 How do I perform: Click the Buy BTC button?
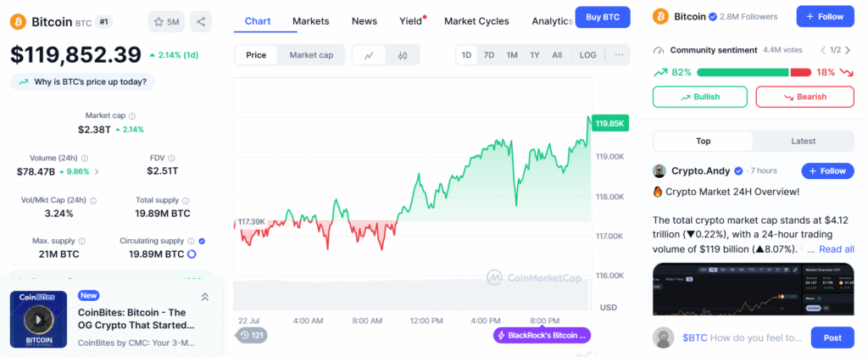tap(603, 17)
